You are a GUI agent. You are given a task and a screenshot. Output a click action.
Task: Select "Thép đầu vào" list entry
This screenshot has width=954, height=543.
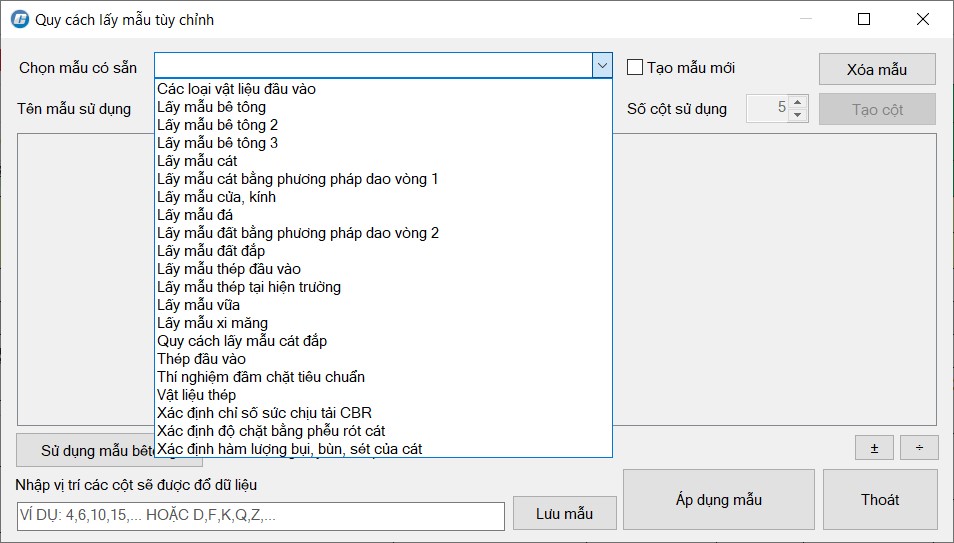201,359
